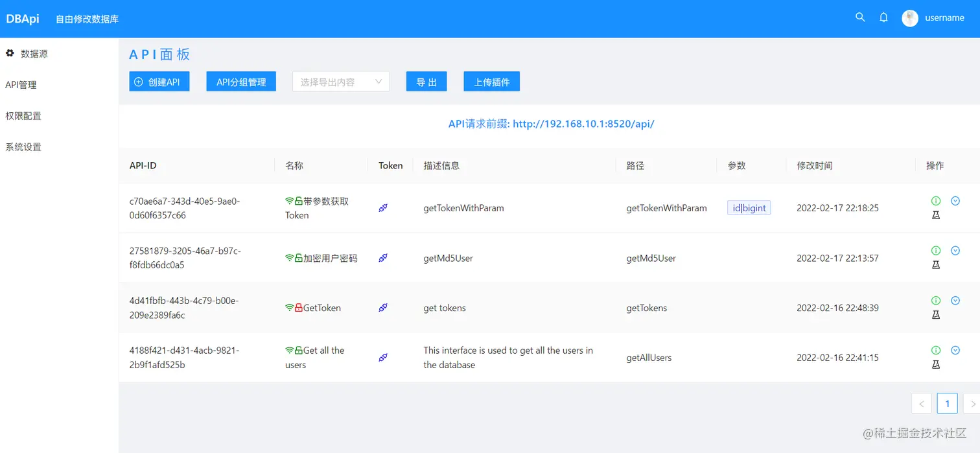Show info for getTokenWithParam API

coord(935,201)
